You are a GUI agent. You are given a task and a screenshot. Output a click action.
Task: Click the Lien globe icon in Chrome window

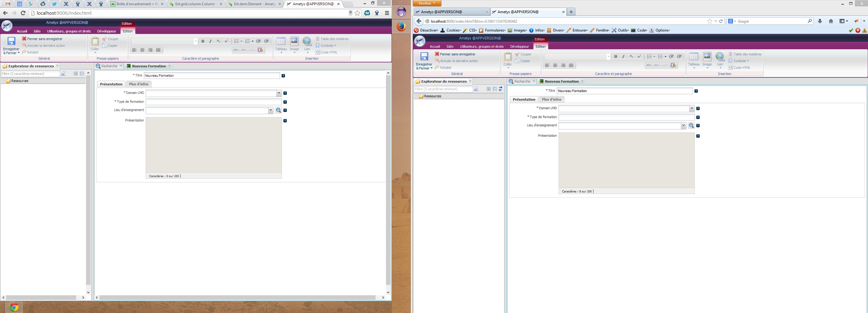coord(307,41)
